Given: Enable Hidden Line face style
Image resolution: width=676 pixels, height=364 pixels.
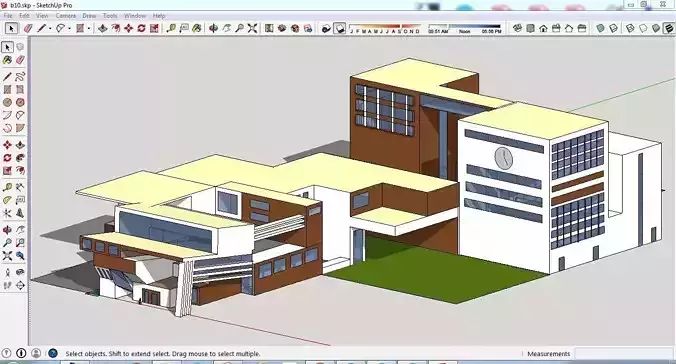Looking at the screenshot, I should pyautogui.click(x=643, y=28).
